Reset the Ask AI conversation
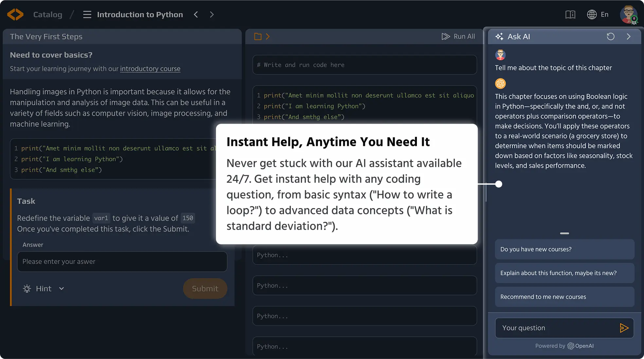This screenshot has width=644, height=359. [610, 36]
